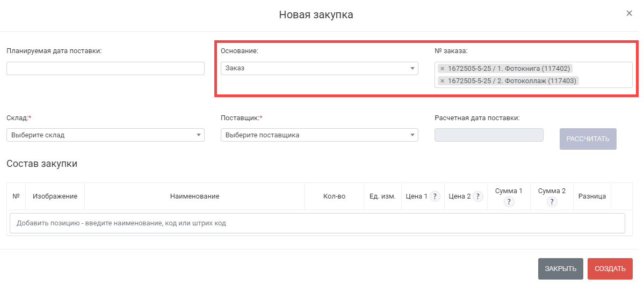This screenshot has height=286, width=644.
Task: Click help icon next to Цена 2
Action: click(478, 196)
